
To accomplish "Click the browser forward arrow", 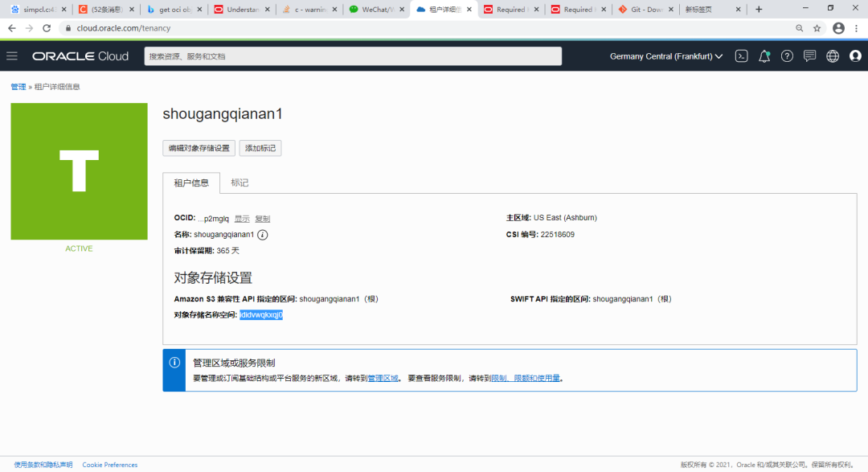I will [29, 27].
